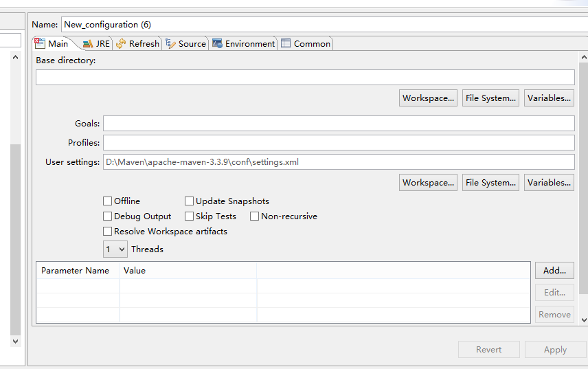Click the left panel scroll up arrow
The height and width of the screenshot is (369, 588).
click(15, 57)
